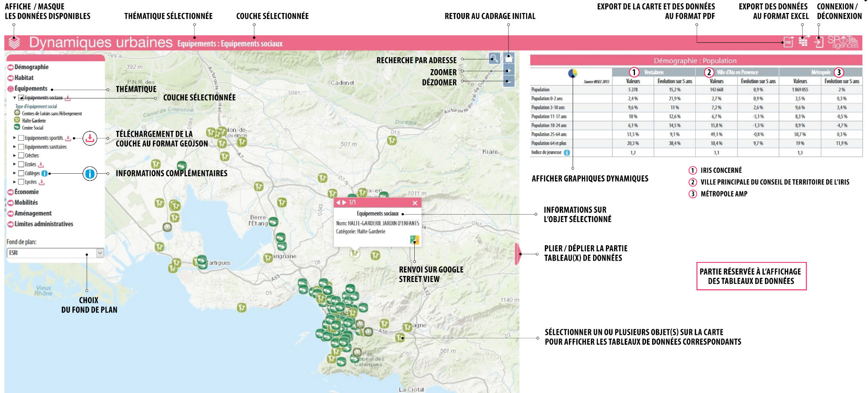Zoom out on the map

[x=509, y=82]
